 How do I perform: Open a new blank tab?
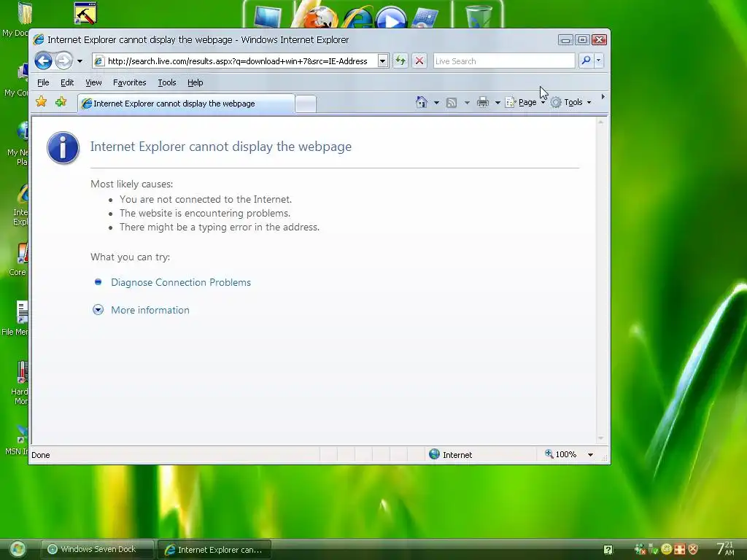tap(306, 104)
